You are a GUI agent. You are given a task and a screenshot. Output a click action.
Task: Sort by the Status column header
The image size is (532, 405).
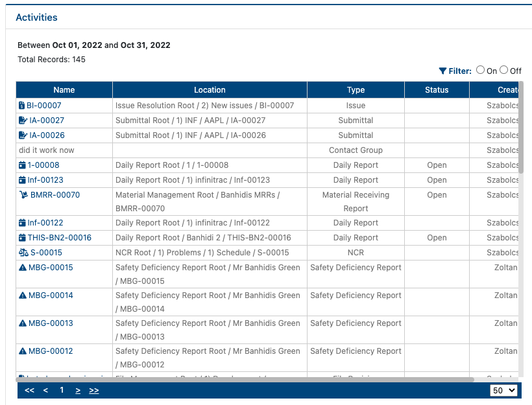[437, 90]
